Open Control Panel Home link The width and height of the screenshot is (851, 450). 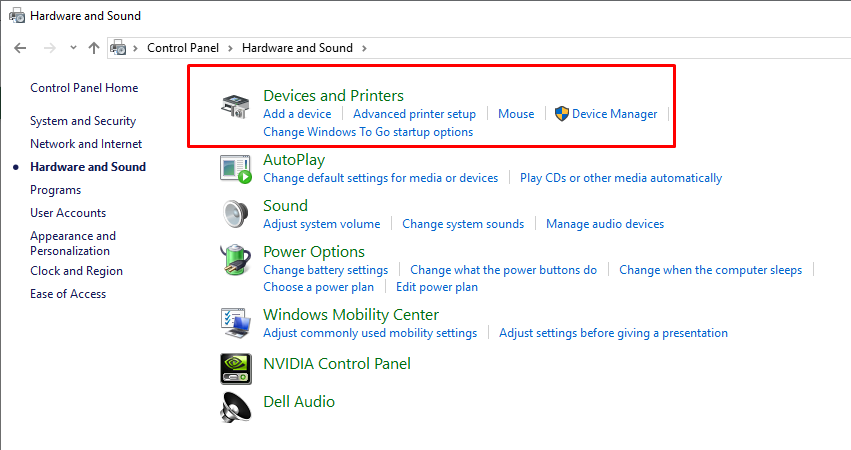point(84,88)
